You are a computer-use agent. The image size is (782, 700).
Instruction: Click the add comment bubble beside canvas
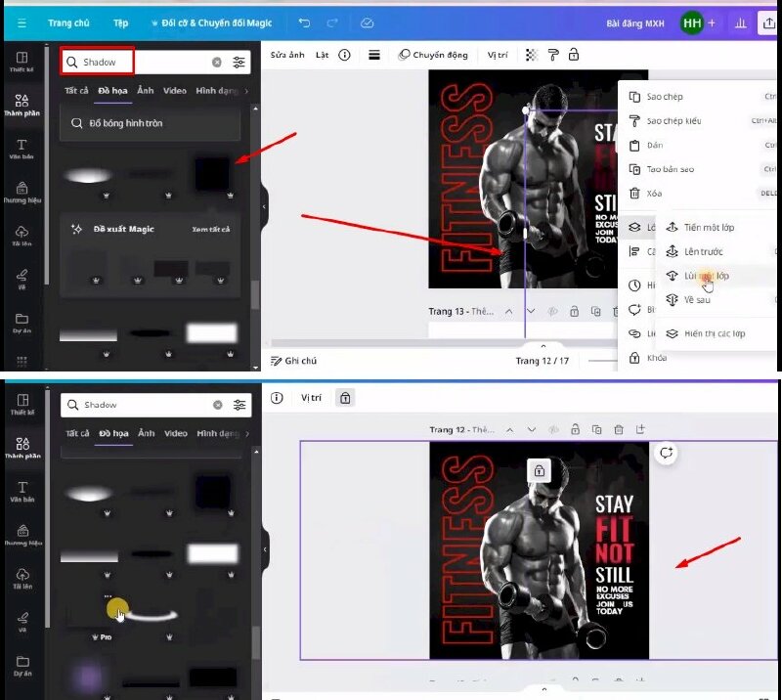[667, 453]
